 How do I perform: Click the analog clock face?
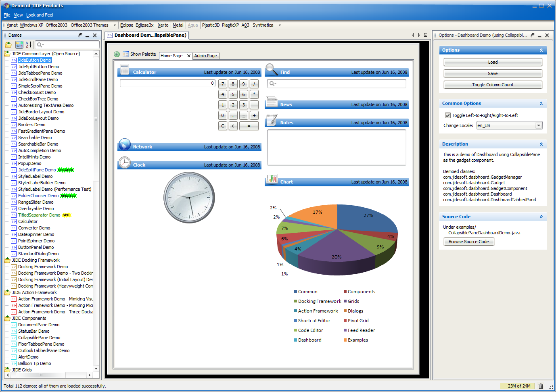pyautogui.click(x=189, y=198)
